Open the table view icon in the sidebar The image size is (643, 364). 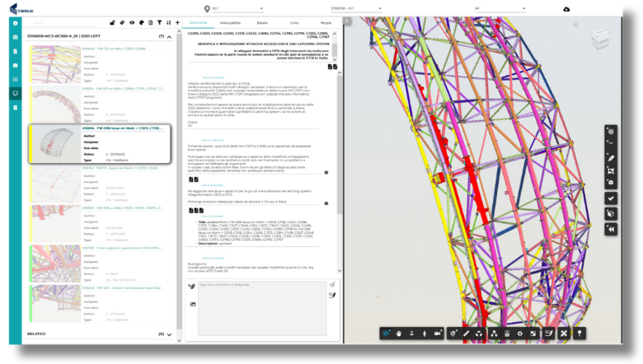[15, 37]
